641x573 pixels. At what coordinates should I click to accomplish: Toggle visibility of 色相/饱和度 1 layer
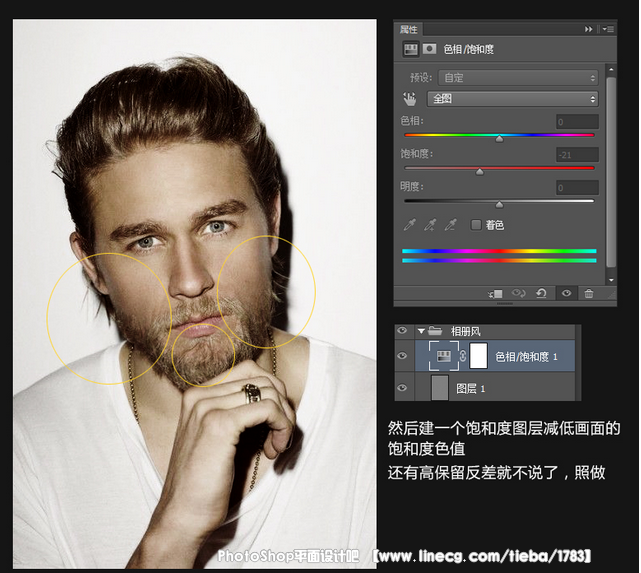[403, 355]
